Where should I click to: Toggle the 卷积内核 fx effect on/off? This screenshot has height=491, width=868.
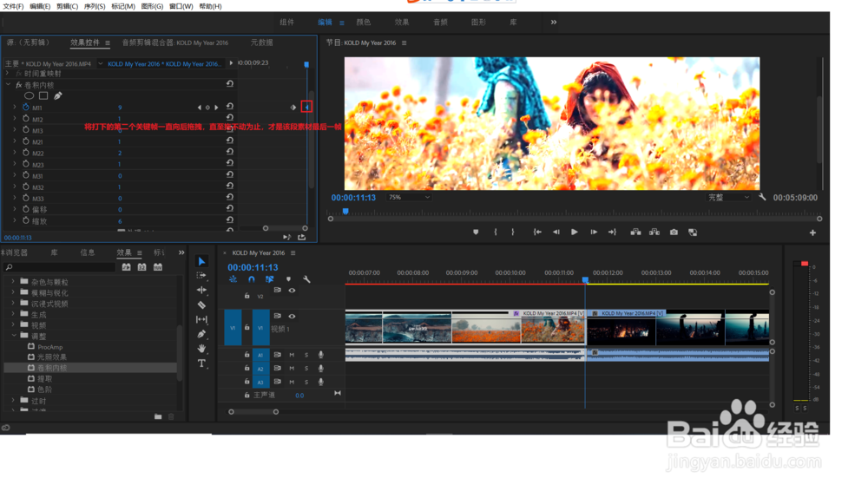click(19, 85)
